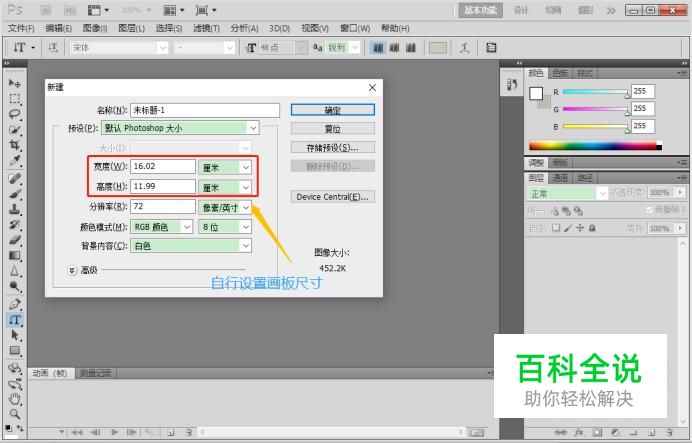Viewport: 692px width, 443px height.
Task: Open the character and paragraph panel icon
Action: coord(491,48)
